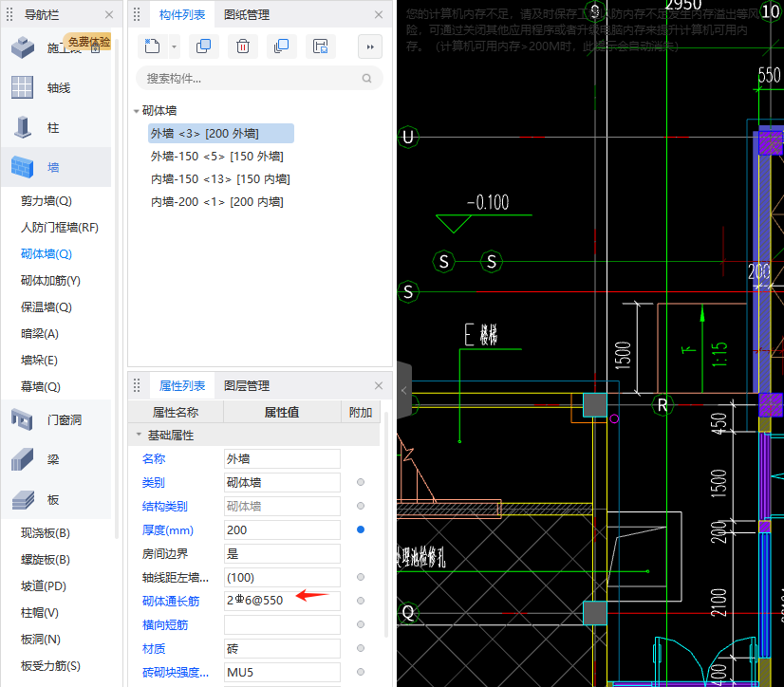Collapse the 砌体墙 tree group

(x=136, y=111)
